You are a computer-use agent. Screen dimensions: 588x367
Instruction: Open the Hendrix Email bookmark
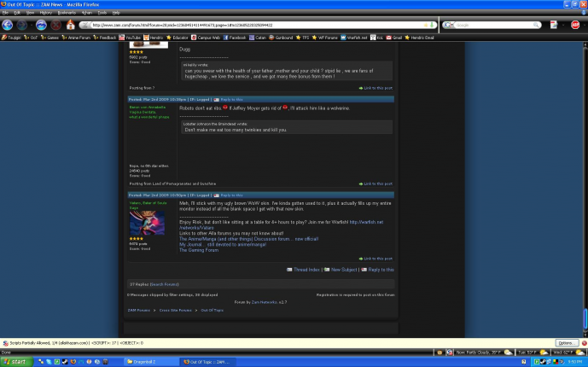pos(419,38)
